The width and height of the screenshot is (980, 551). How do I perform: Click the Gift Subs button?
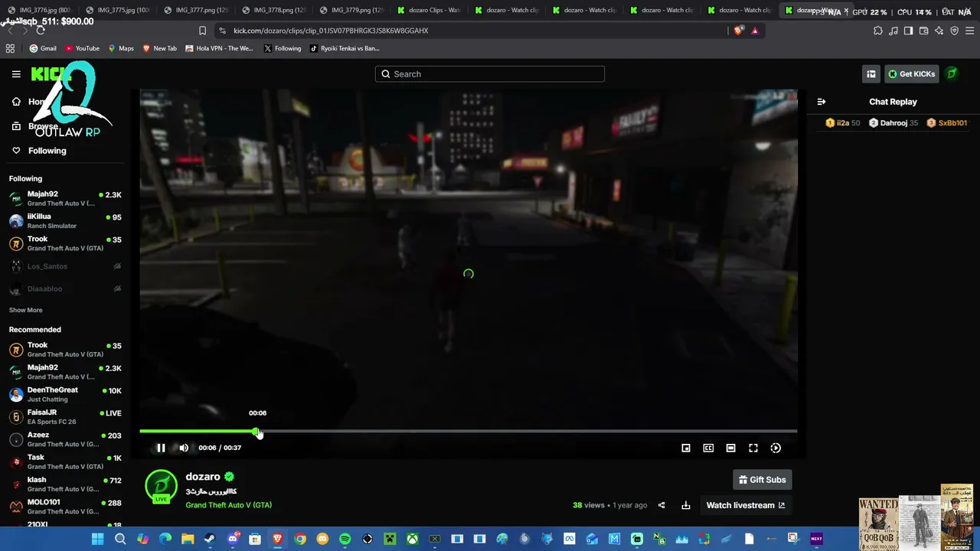(x=762, y=480)
